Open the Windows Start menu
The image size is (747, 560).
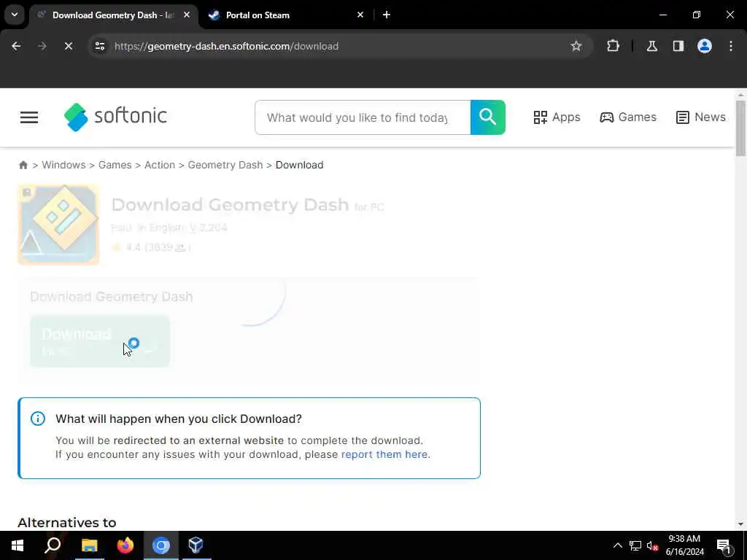click(x=18, y=545)
